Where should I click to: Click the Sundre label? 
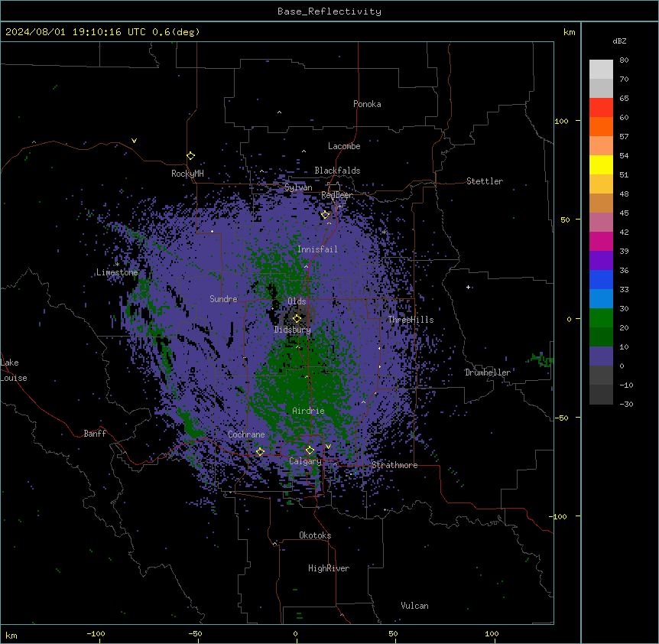coord(223,299)
